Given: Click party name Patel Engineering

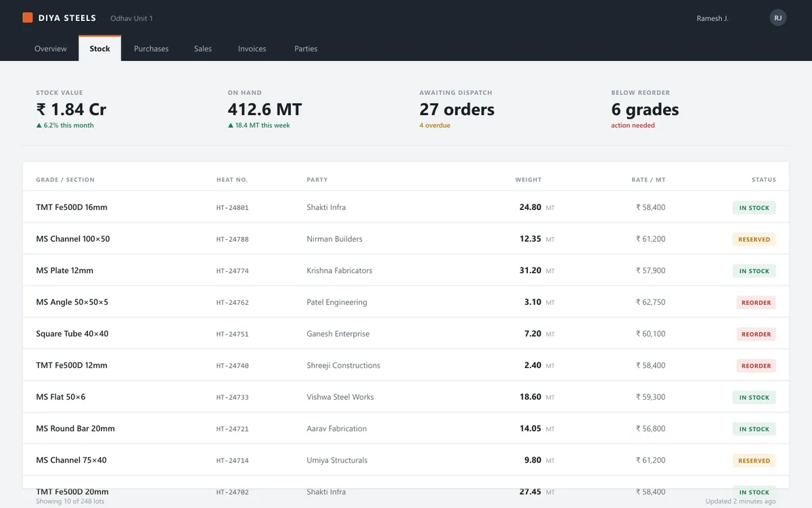Looking at the screenshot, I should tap(337, 302).
